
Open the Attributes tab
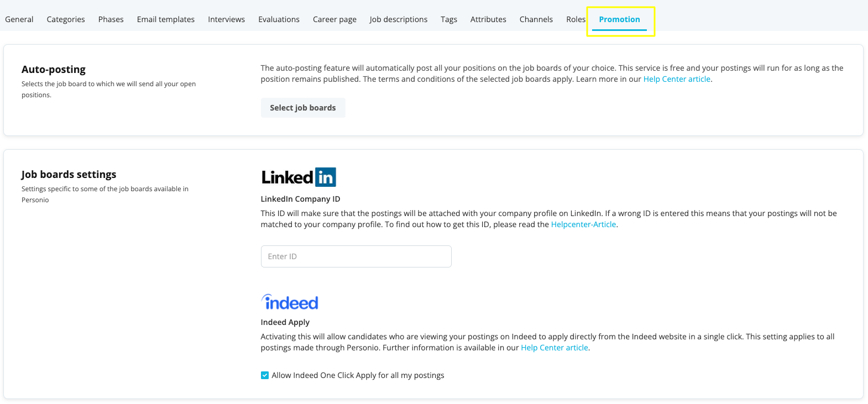click(x=488, y=19)
